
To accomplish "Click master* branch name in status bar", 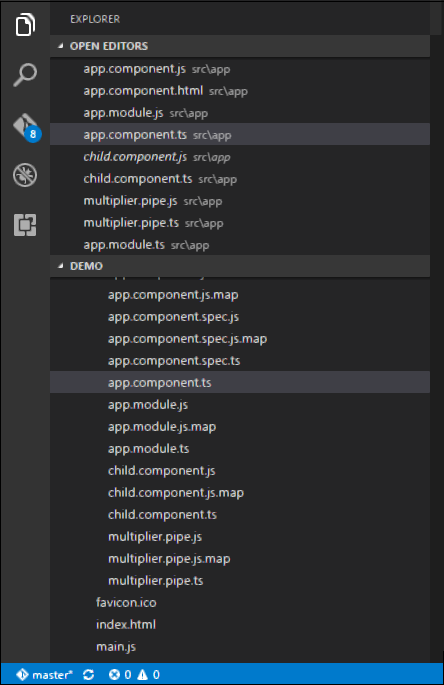I will 52,675.
